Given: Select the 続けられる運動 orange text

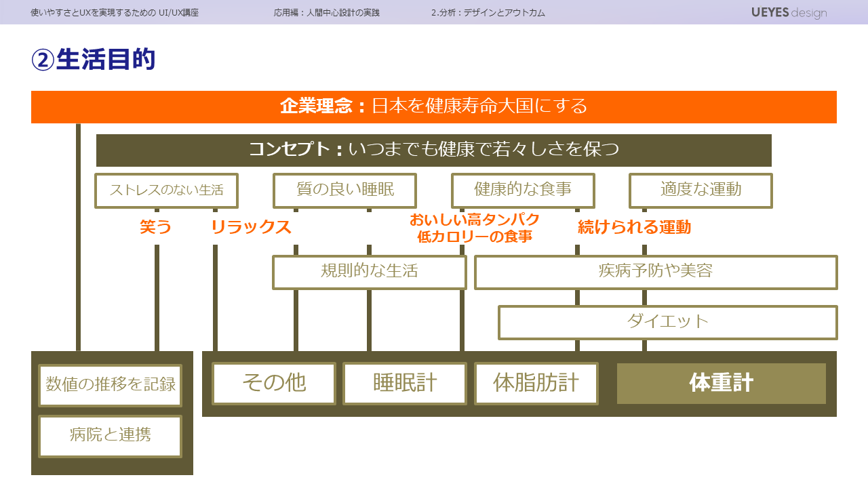Looking at the screenshot, I should 634,228.
